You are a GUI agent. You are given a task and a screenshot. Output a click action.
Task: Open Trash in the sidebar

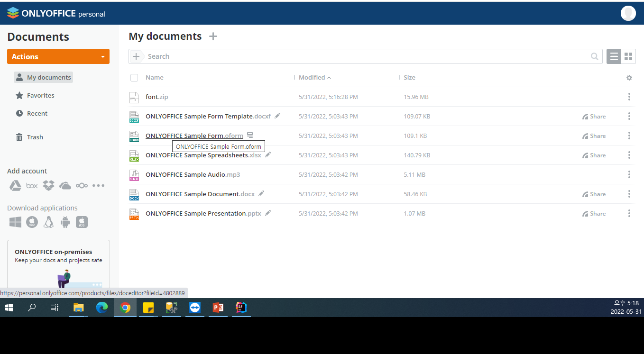[29, 137]
